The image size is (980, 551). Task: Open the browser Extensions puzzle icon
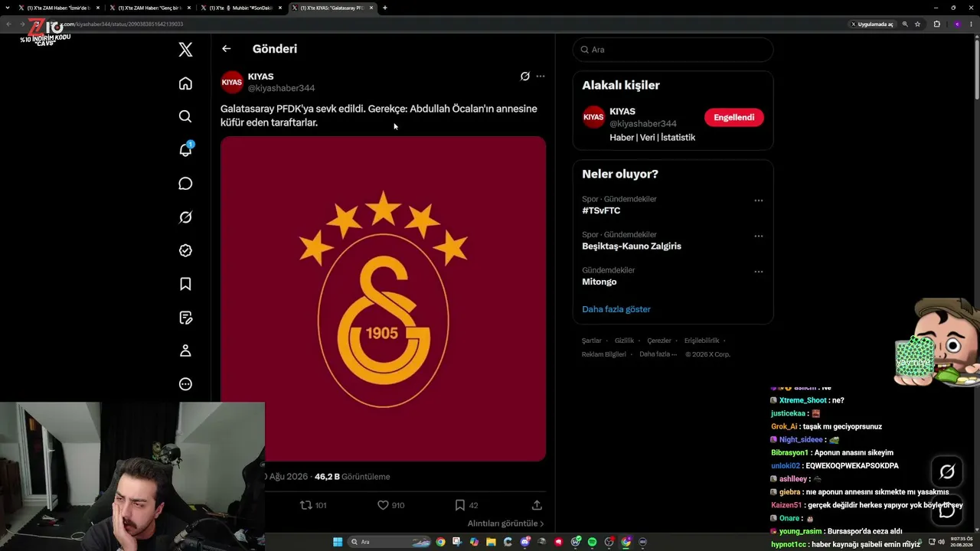click(x=936, y=24)
